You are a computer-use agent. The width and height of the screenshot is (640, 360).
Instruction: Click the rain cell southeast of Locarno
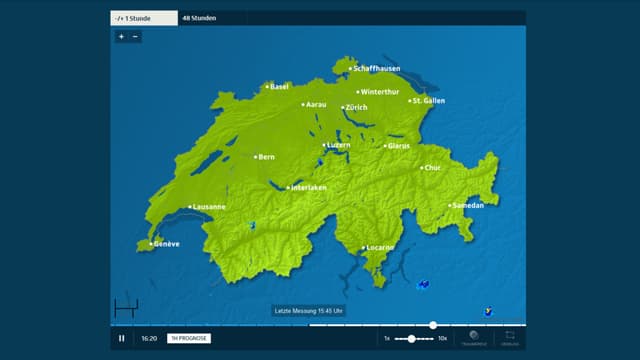point(423,284)
